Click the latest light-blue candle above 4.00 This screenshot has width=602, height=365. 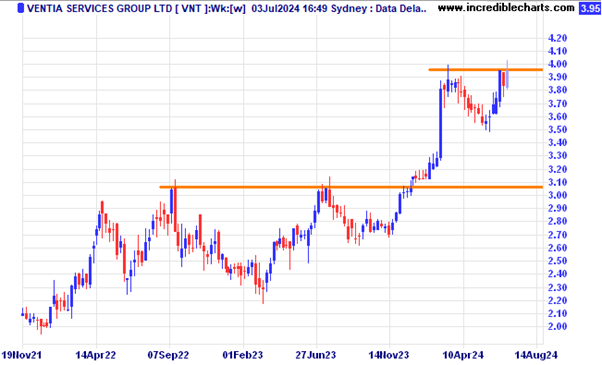pyautogui.click(x=507, y=75)
